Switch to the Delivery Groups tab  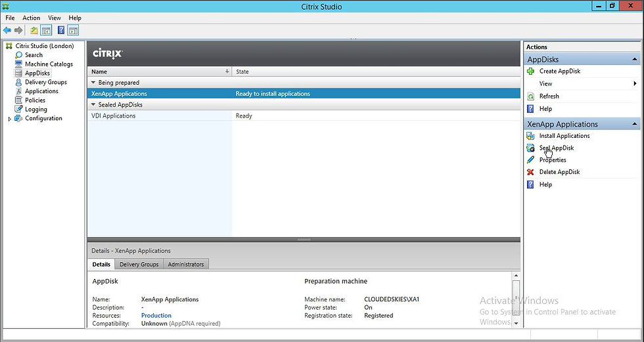coord(139,265)
